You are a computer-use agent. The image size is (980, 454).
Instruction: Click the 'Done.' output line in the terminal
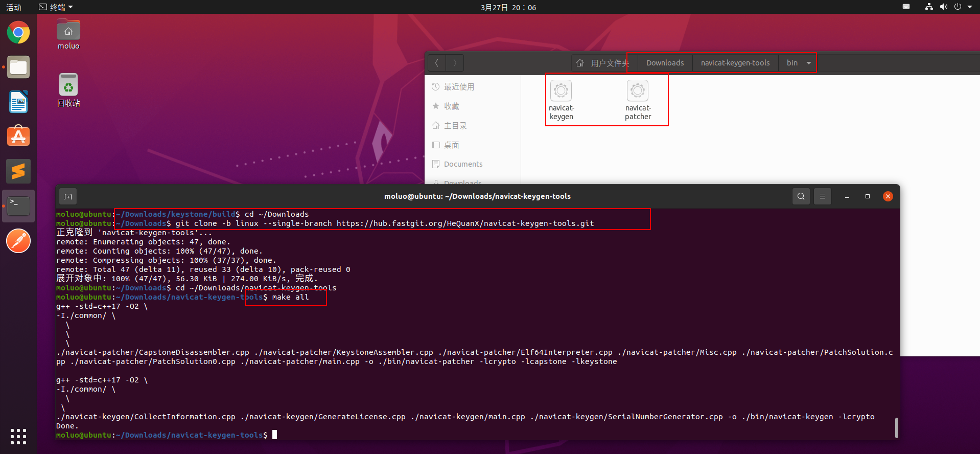pyautogui.click(x=67, y=426)
